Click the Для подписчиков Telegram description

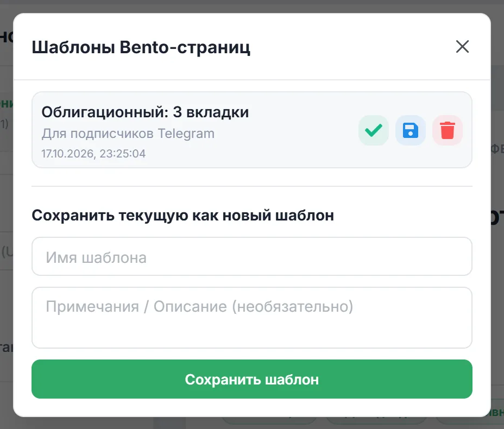(128, 134)
